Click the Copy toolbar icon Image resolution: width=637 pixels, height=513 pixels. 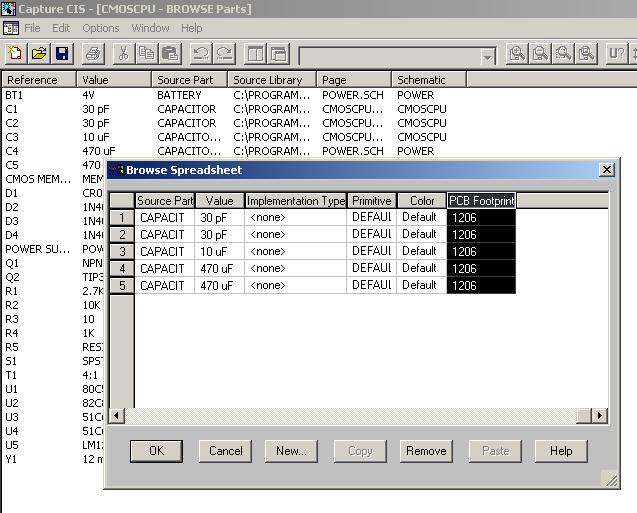click(x=146, y=53)
